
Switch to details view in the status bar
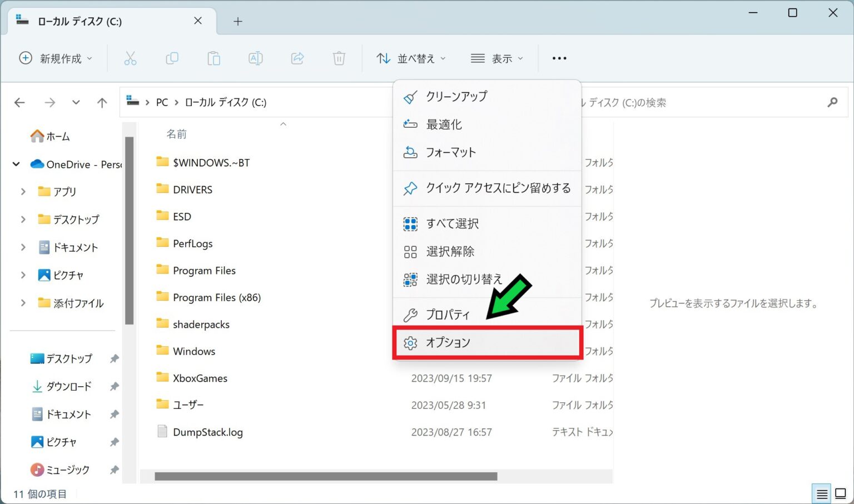tap(823, 493)
